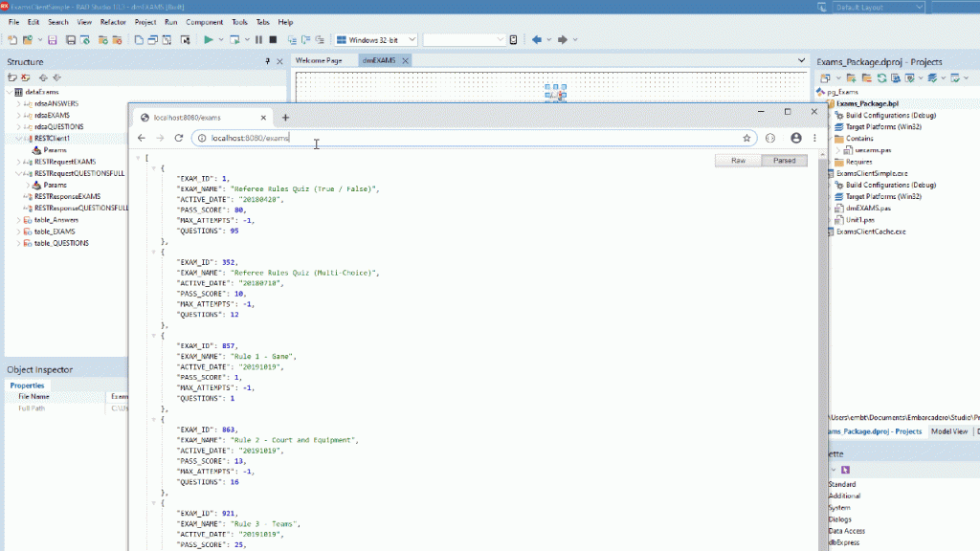The height and width of the screenshot is (551, 980).
Task: Click the Stop (program reset) square button
Action: pyautogui.click(x=273, y=40)
